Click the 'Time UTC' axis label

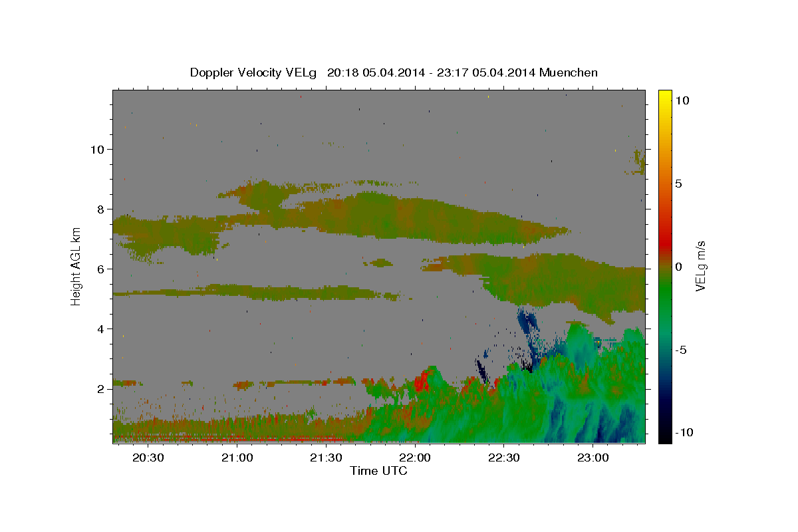(x=378, y=471)
